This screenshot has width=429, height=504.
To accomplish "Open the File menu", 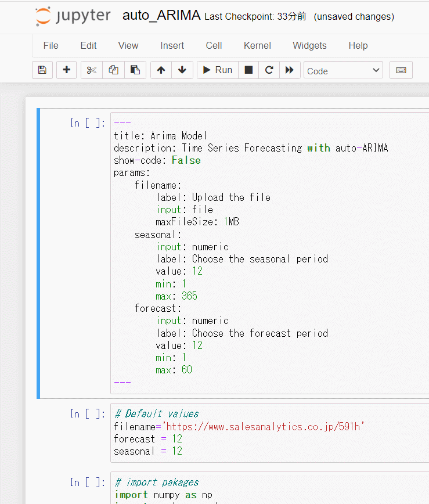I will point(51,45).
